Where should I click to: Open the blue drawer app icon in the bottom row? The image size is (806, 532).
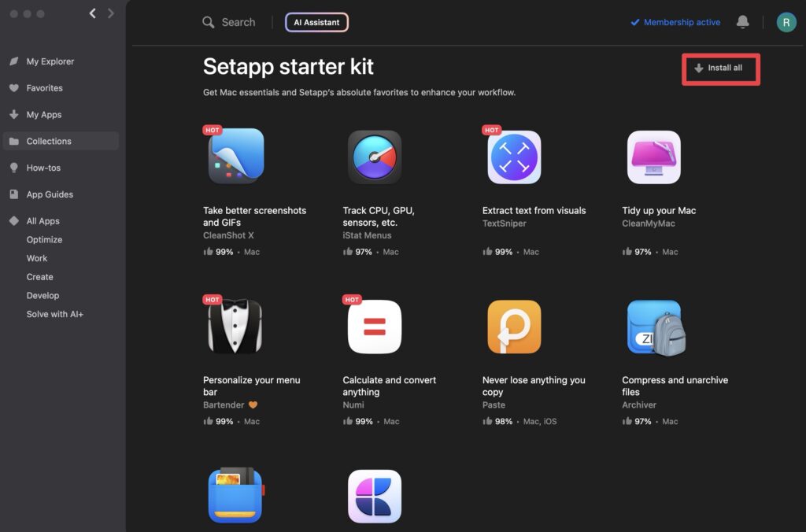236,495
